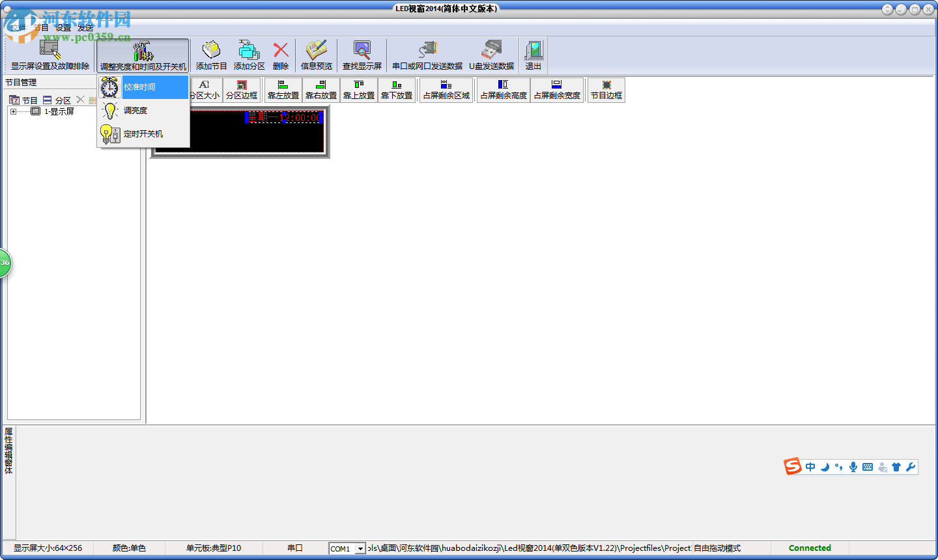Click the 自由拖动模式 status text
Screen dimensions: 938x560
(x=717, y=548)
